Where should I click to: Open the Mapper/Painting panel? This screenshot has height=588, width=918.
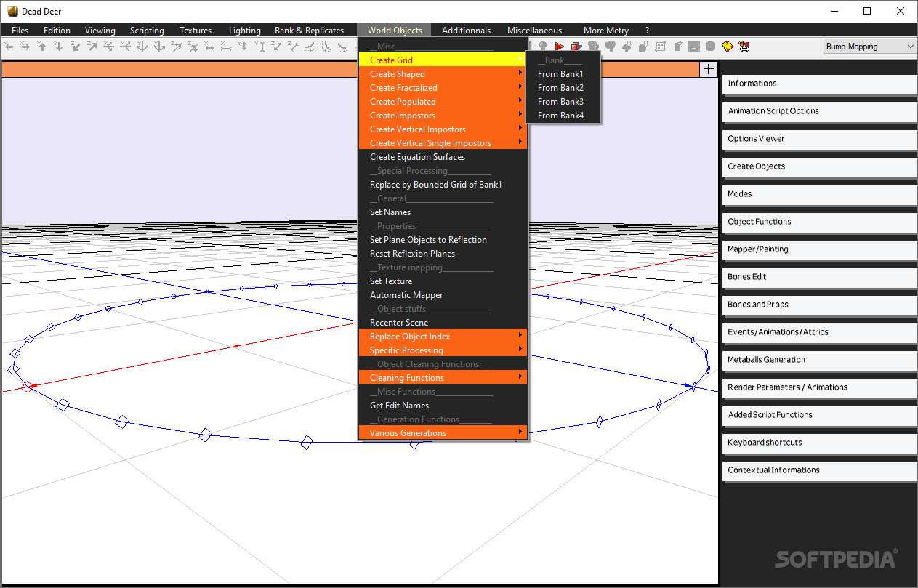click(820, 249)
